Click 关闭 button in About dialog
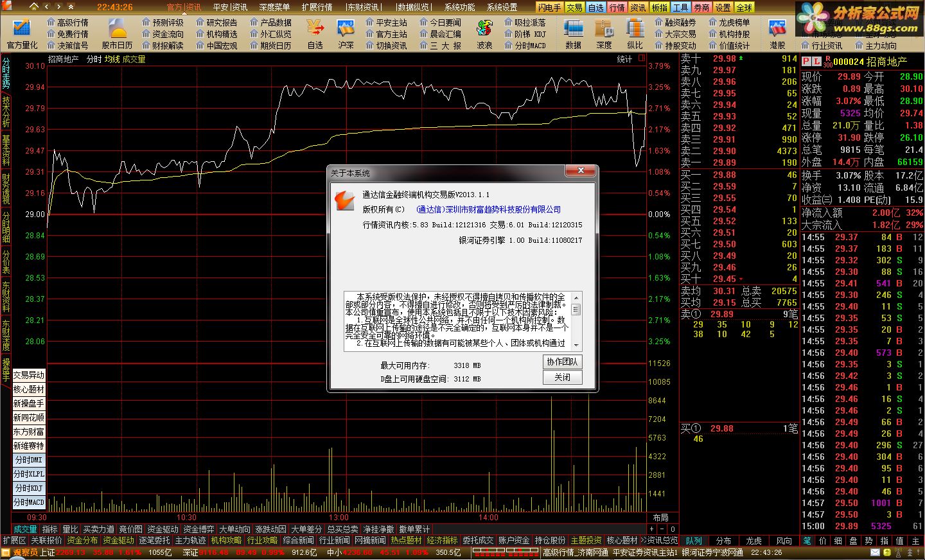This screenshot has width=925, height=560. [562, 377]
